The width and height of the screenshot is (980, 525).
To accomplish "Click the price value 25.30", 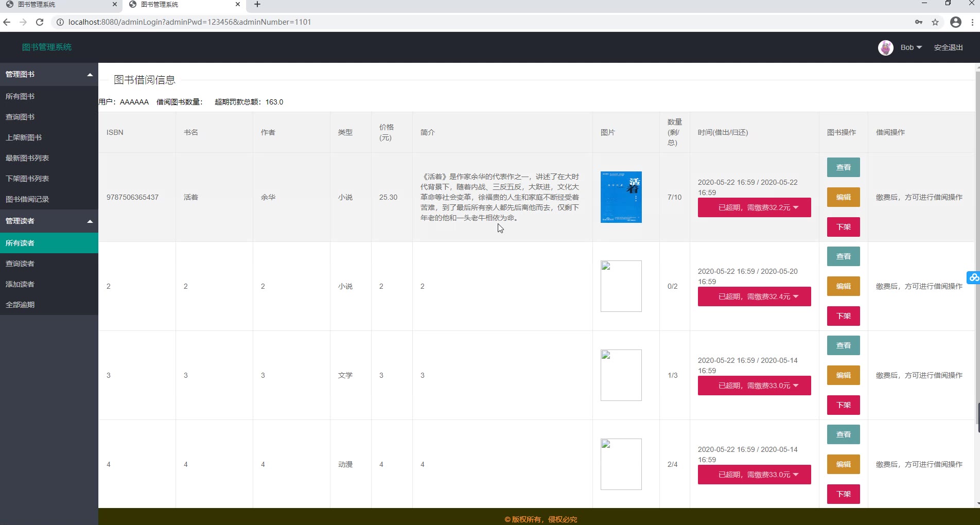I will [388, 197].
